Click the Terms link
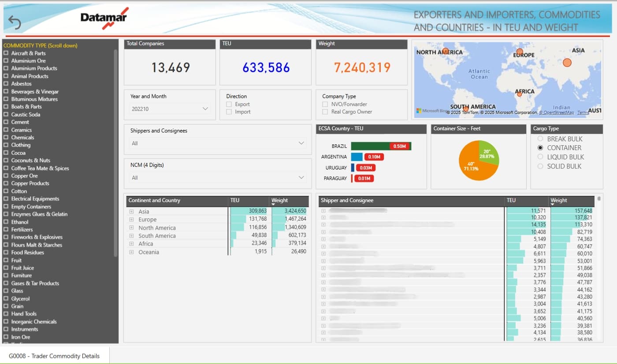 (x=583, y=113)
